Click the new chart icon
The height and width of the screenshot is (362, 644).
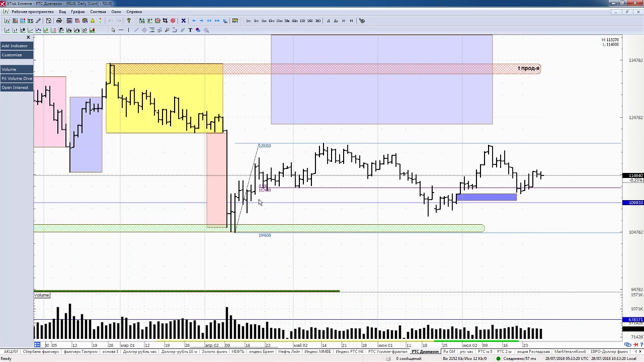point(7,21)
